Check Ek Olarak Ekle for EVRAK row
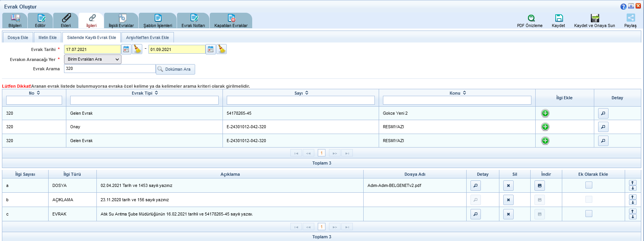Image resolution: width=644 pixels, height=241 pixels. click(x=588, y=214)
